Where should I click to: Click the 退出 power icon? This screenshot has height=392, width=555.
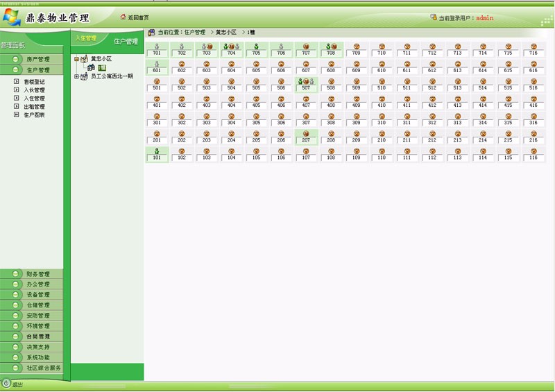tap(6, 384)
